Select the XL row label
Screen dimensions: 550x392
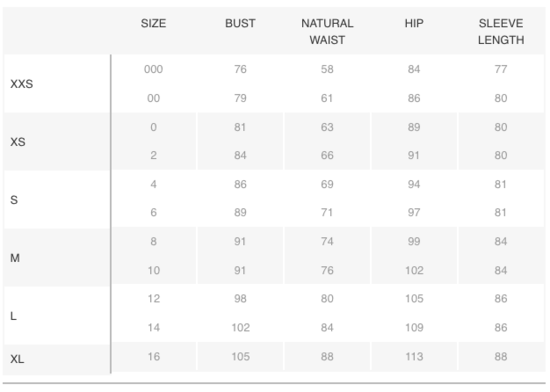17,359
